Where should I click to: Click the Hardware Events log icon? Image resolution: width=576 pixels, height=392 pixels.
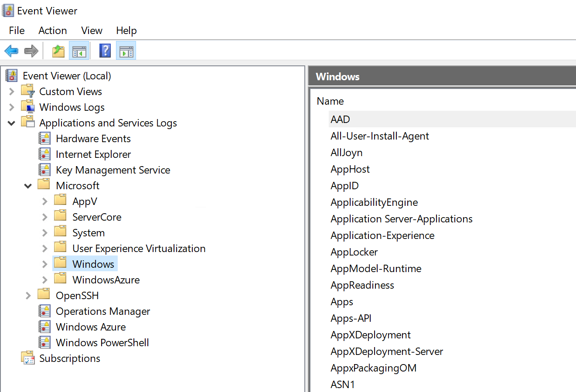point(44,138)
